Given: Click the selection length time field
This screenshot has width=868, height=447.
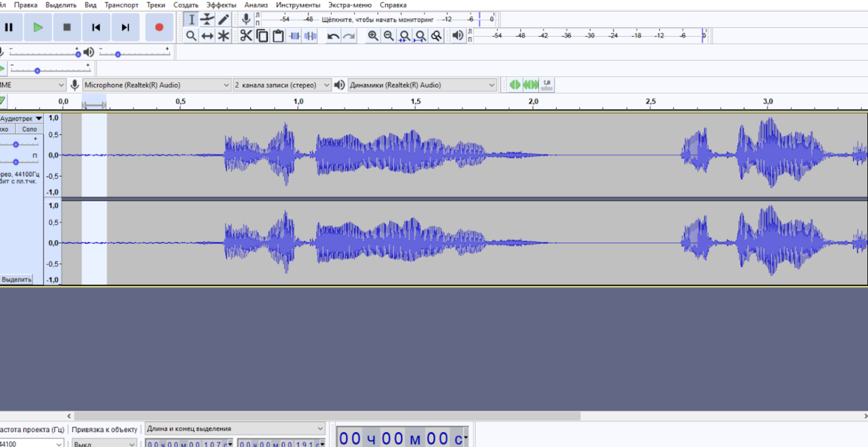Looking at the screenshot, I should 189,444.
